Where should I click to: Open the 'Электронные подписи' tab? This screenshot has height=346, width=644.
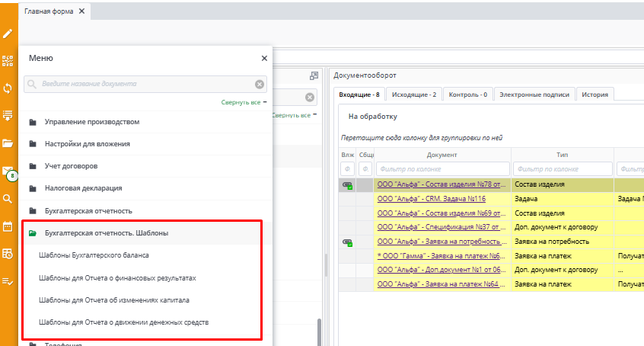[533, 95]
